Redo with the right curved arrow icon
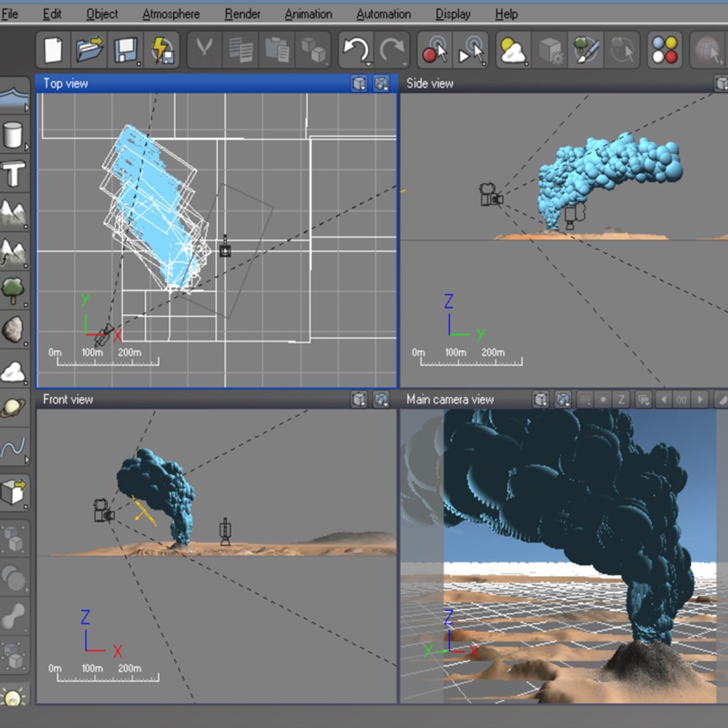This screenshot has width=728, height=728. 392,50
